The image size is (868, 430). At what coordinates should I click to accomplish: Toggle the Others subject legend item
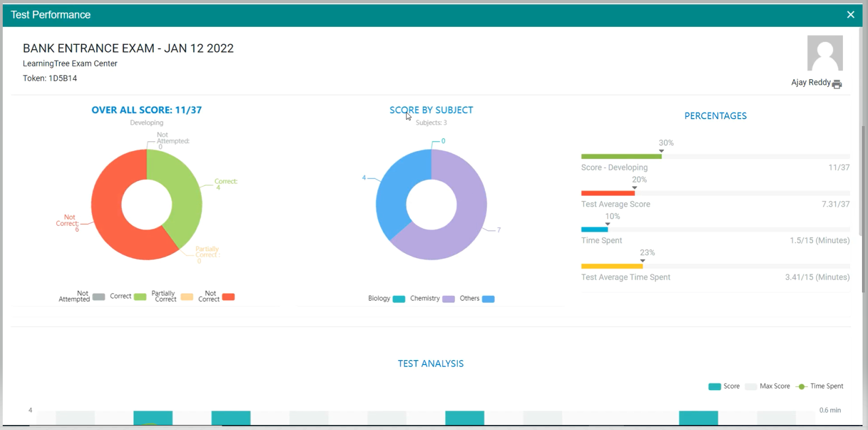488,299
